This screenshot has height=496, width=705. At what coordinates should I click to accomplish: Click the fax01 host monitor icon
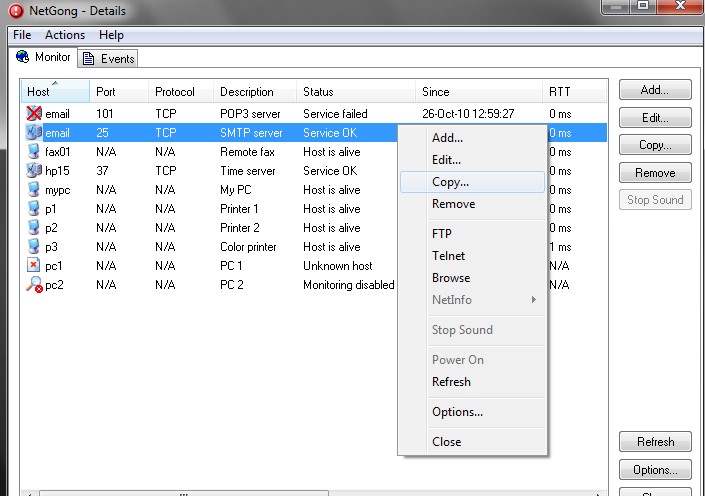coord(34,152)
